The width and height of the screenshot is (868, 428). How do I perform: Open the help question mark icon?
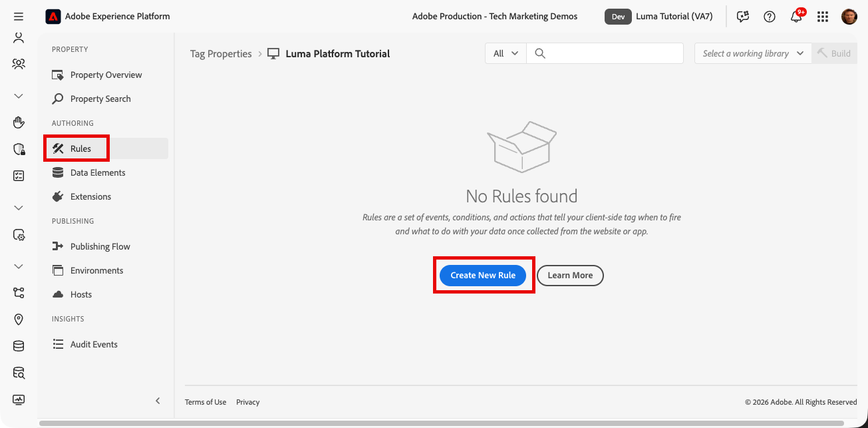point(770,17)
